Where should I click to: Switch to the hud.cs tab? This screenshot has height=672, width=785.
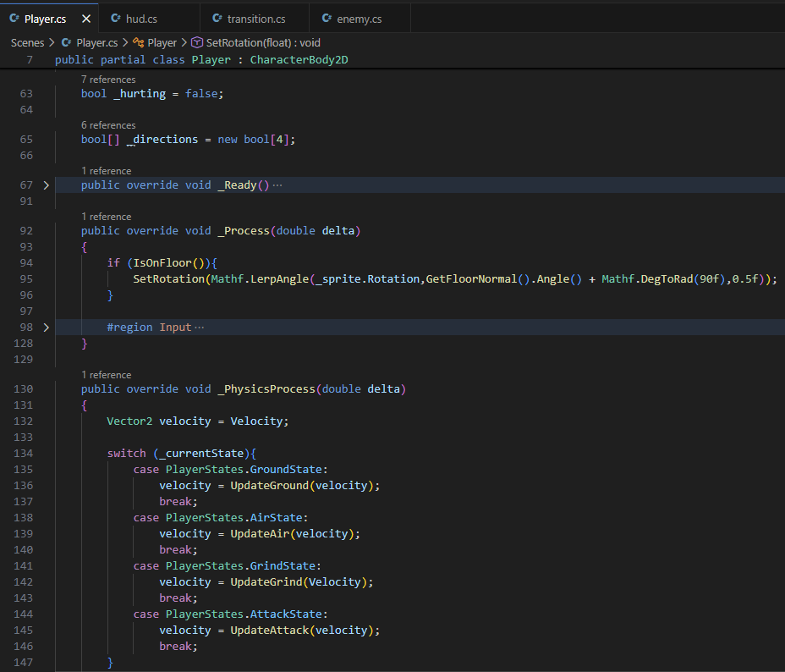[x=149, y=19]
